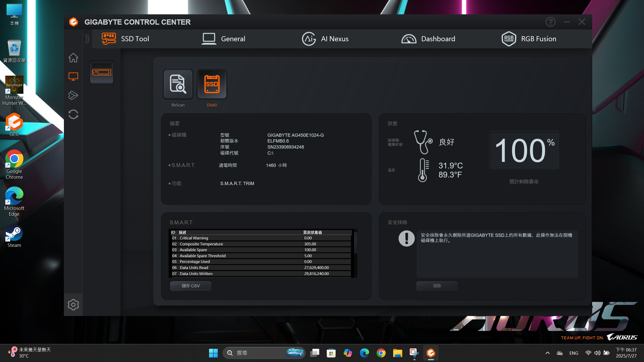This screenshot has height=362, width=644.
Task: Open Copilot from taskbar
Action: coord(348,353)
